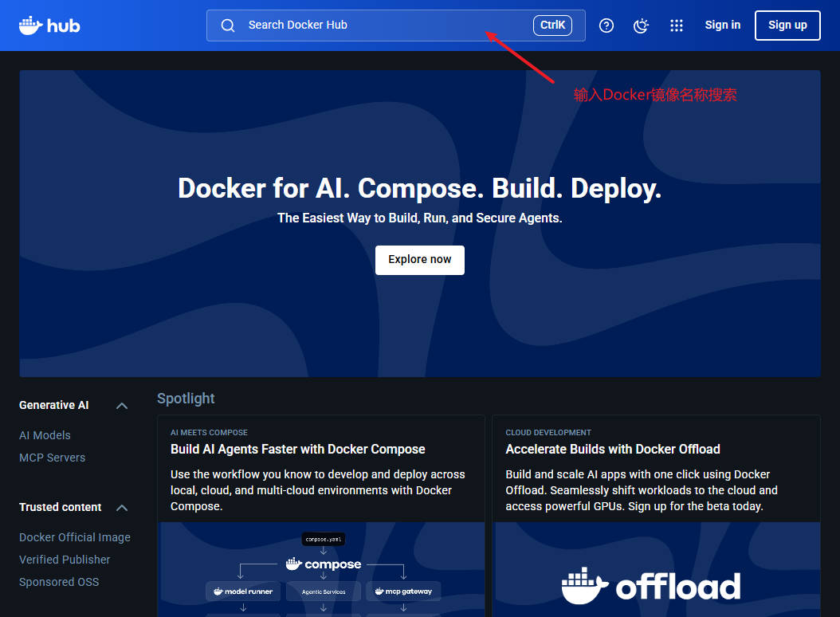Screen dimensions: 840x617
Task: Collapse the Trusted content section
Action: pyautogui.click(x=121, y=507)
